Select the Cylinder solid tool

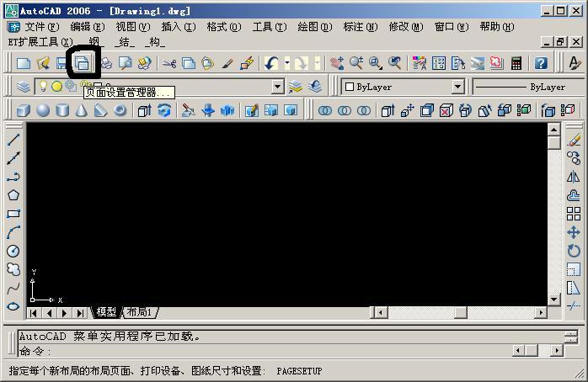click(62, 110)
